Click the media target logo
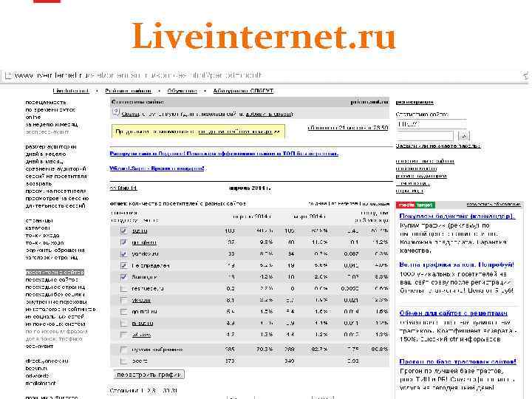 (x=415, y=205)
